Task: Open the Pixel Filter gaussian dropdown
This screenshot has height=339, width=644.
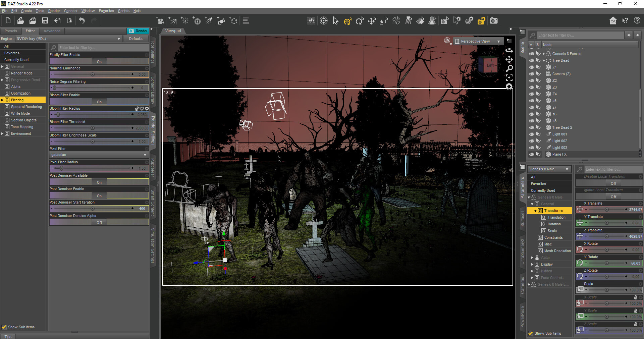Action: click(x=99, y=155)
